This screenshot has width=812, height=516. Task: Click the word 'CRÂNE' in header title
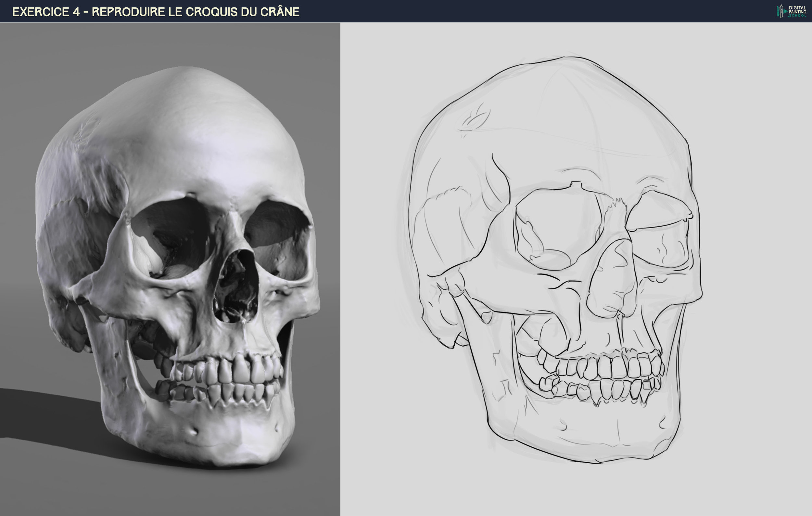coord(280,12)
